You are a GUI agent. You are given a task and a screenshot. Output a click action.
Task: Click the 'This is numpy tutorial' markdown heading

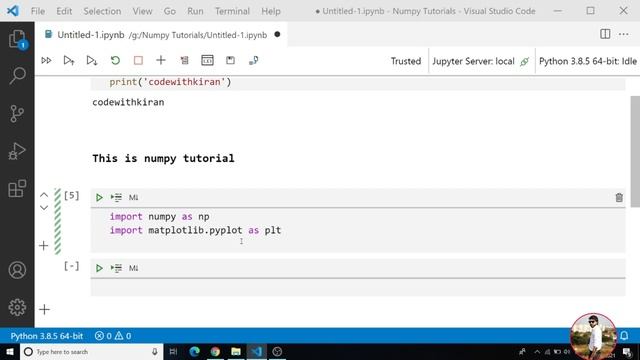[163, 158]
